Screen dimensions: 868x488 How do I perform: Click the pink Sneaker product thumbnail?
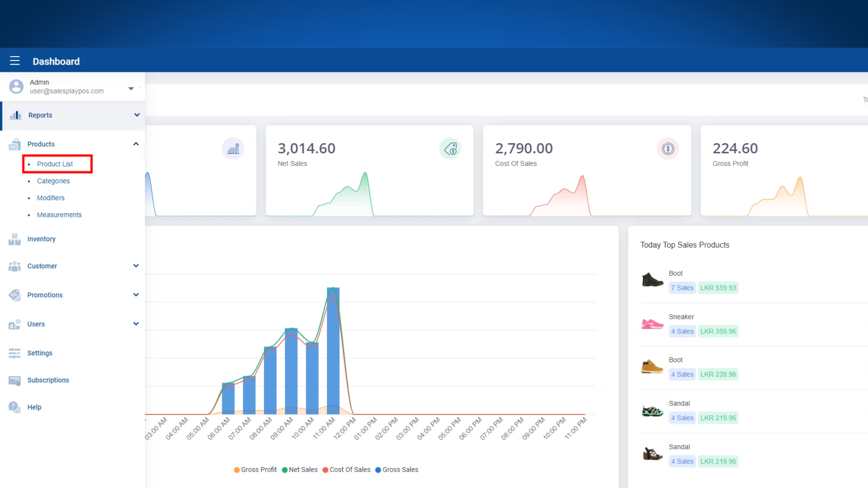coord(652,324)
